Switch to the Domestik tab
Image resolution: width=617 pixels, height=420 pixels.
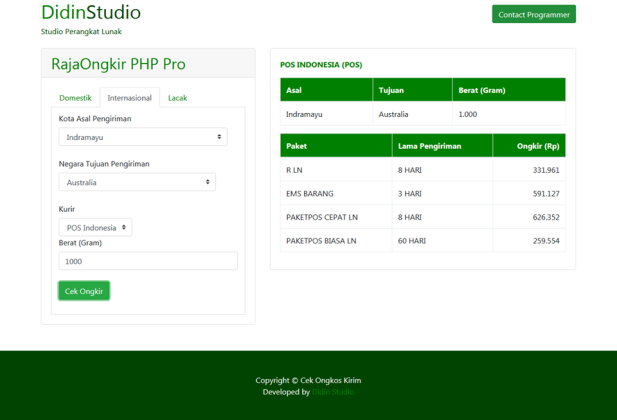(x=75, y=98)
